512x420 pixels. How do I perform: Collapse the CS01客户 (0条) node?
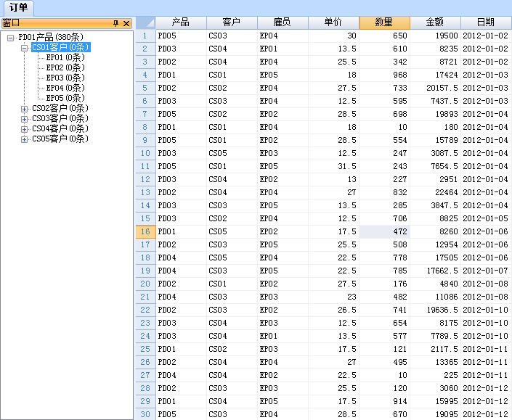24,49
